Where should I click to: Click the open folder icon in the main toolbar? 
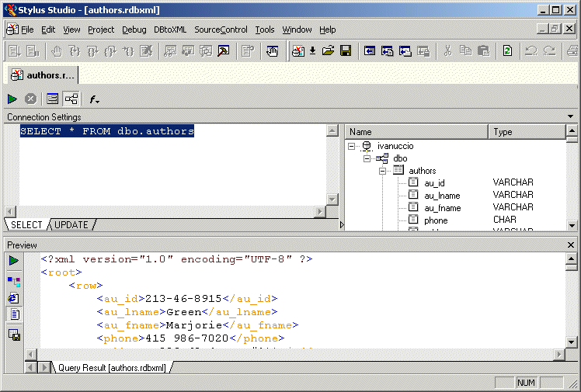tap(328, 51)
